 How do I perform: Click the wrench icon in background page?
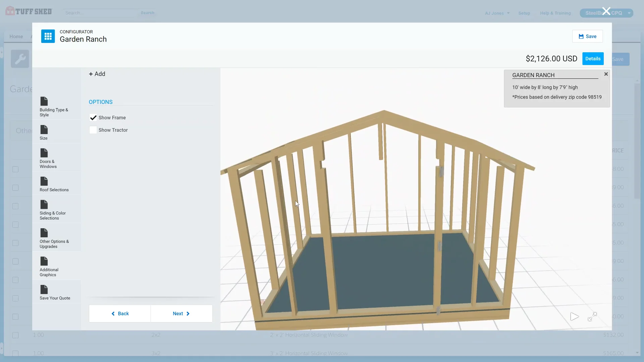click(x=20, y=59)
